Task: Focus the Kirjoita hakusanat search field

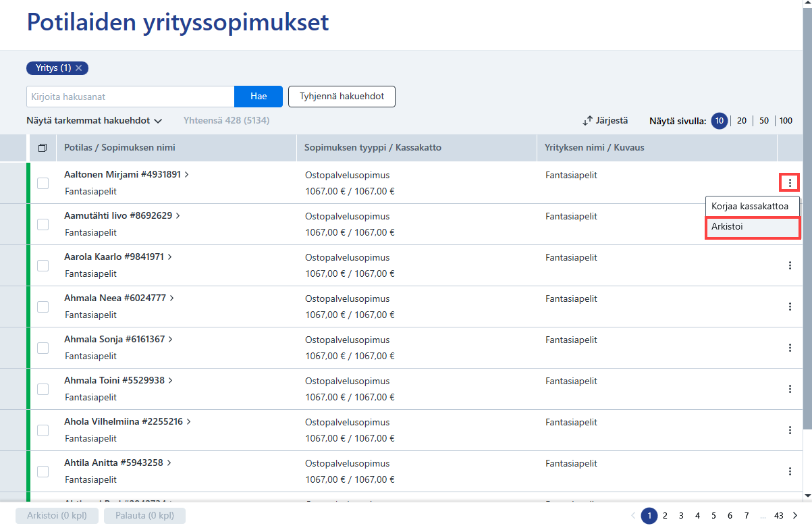Action: 130,97
